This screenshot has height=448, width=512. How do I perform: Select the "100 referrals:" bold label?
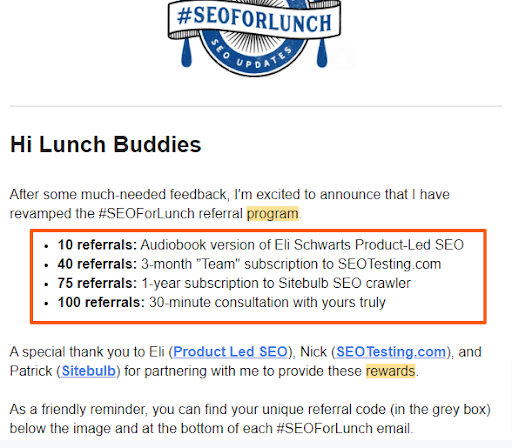(x=101, y=302)
